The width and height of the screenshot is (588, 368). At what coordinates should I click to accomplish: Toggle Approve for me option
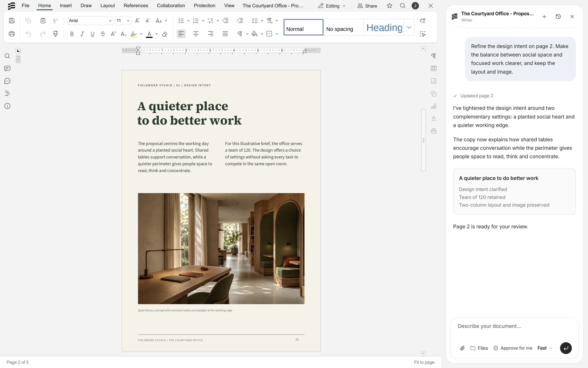[513, 348]
